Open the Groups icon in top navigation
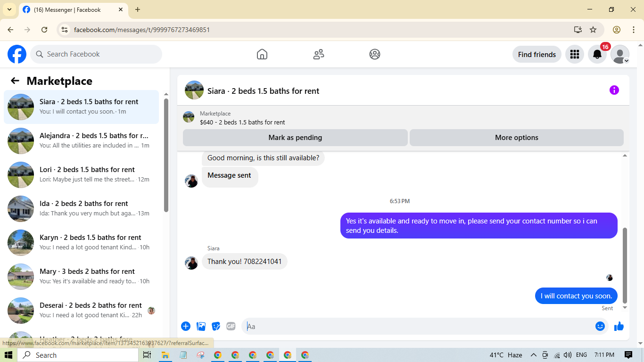The width and height of the screenshot is (644, 362). pyautogui.click(x=375, y=54)
